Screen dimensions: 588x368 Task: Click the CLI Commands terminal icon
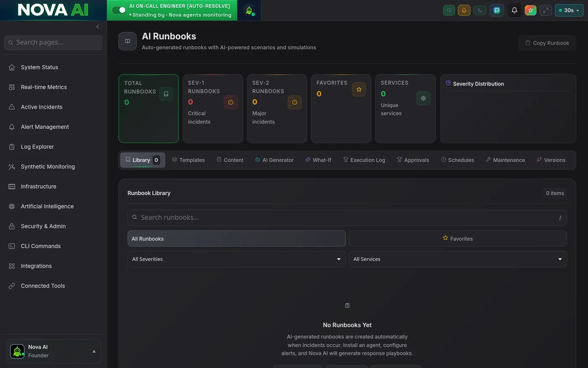[x=12, y=246]
